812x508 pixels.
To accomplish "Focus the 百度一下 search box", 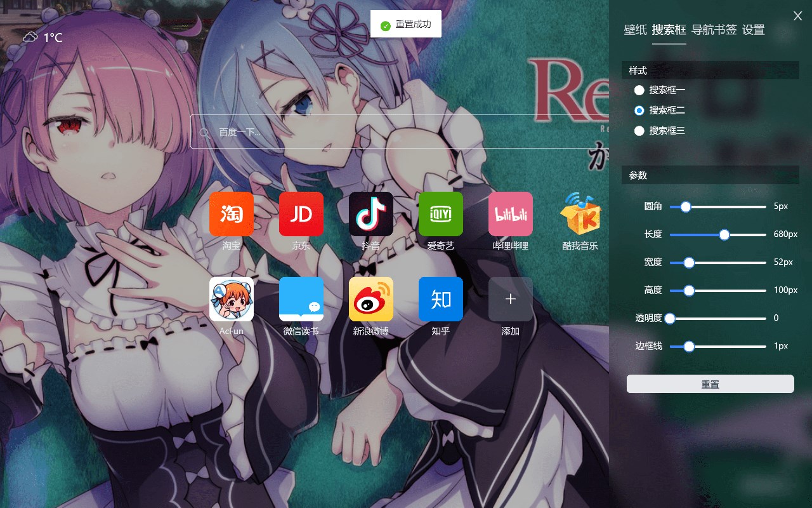I will point(400,132).
